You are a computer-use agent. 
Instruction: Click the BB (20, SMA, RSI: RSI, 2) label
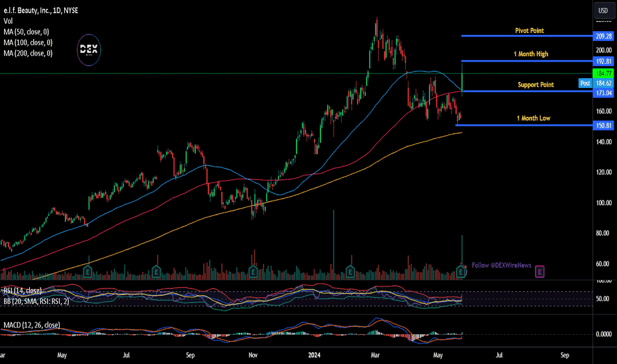pos(36,301)
